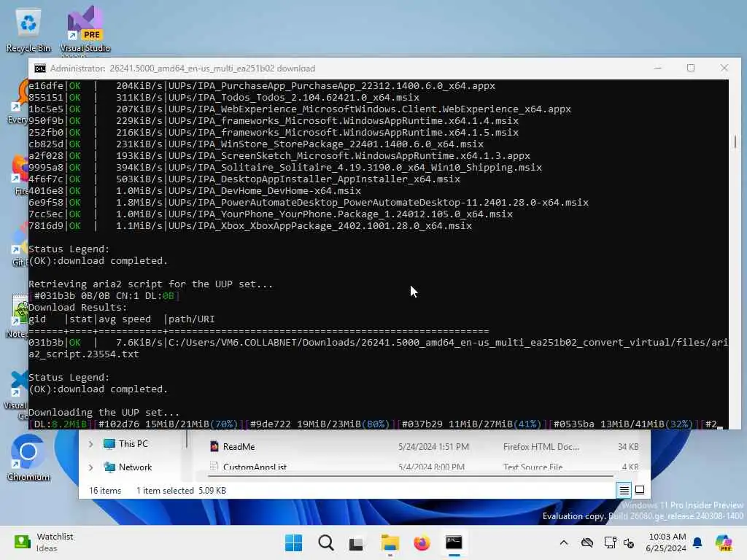Open the network display tray icon
Screen dimensions: 747x560
[x=610, y=542]
